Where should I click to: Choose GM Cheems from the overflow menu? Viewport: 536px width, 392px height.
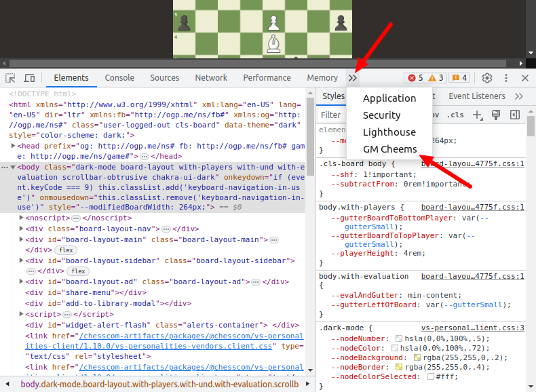tap(389, 149)
